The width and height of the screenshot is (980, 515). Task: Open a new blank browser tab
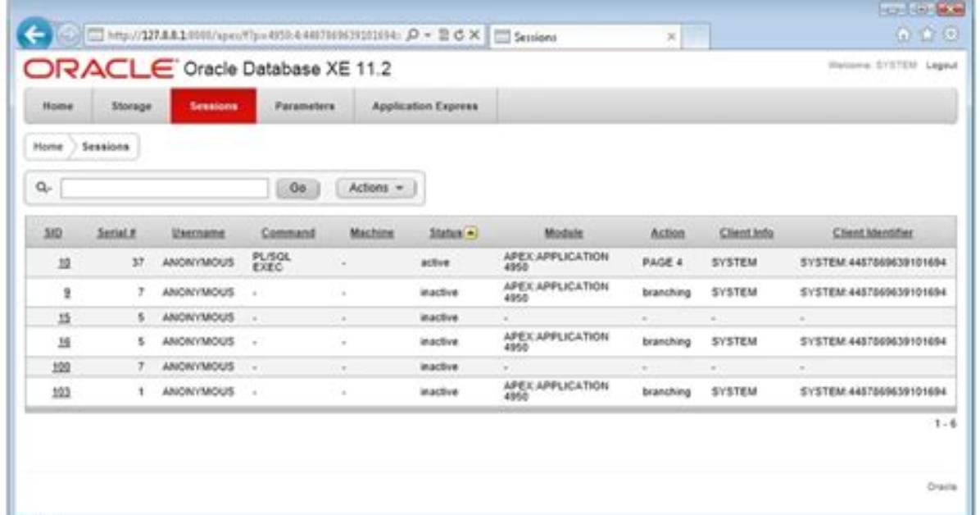point(695,36)
